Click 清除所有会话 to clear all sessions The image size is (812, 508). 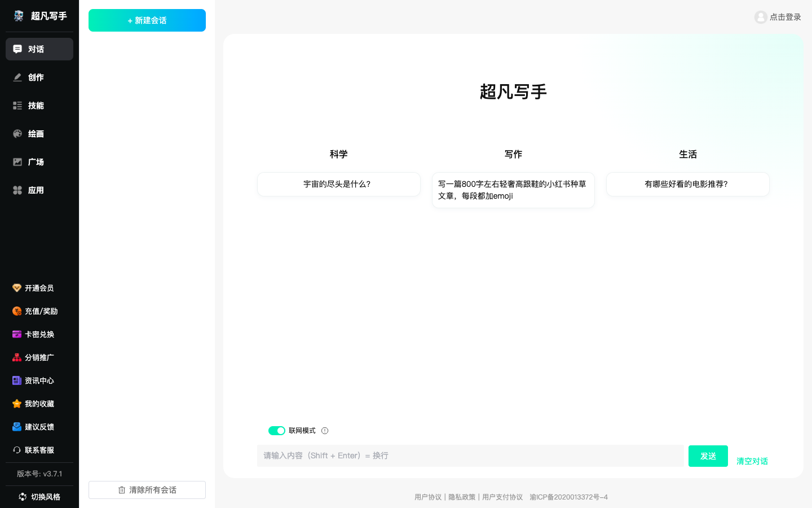pos(147,490)
